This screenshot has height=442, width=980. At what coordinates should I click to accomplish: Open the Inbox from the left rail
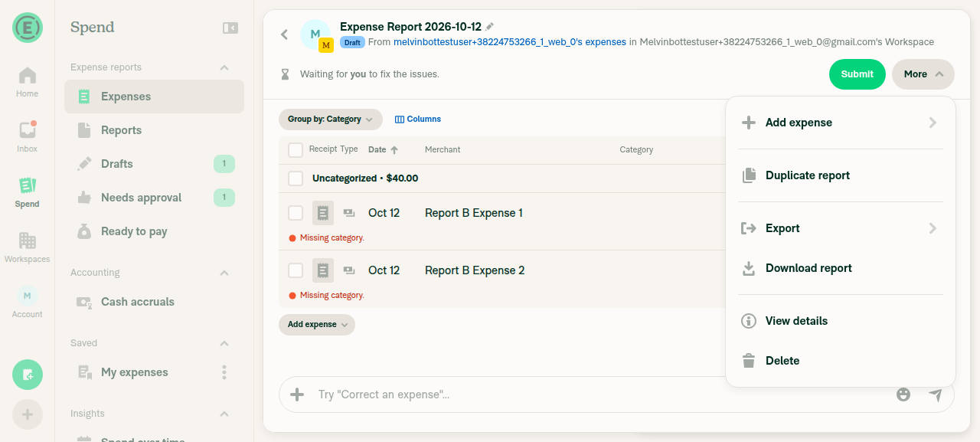pyautogui.click(x=27, y=137)
